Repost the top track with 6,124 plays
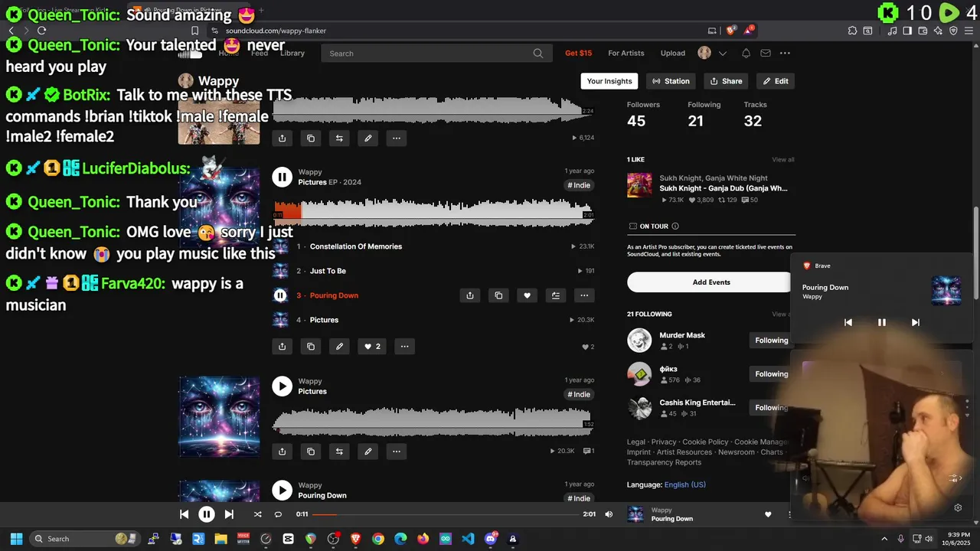The image size is (980, 551). (339, 139)
